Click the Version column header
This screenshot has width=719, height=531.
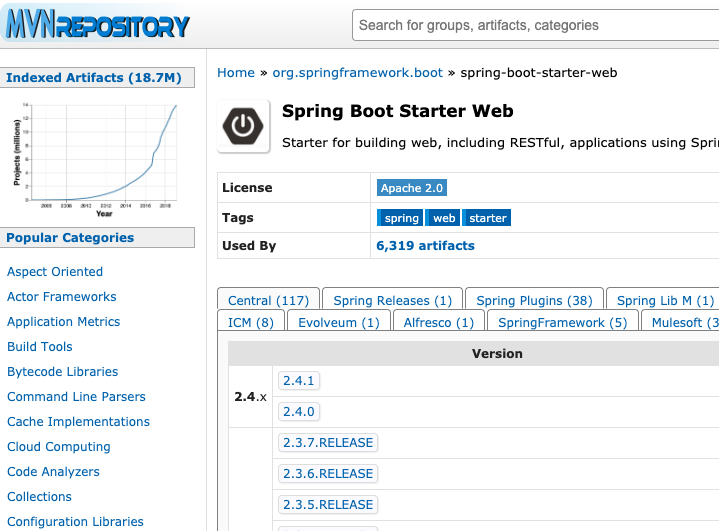coord(497,354)
